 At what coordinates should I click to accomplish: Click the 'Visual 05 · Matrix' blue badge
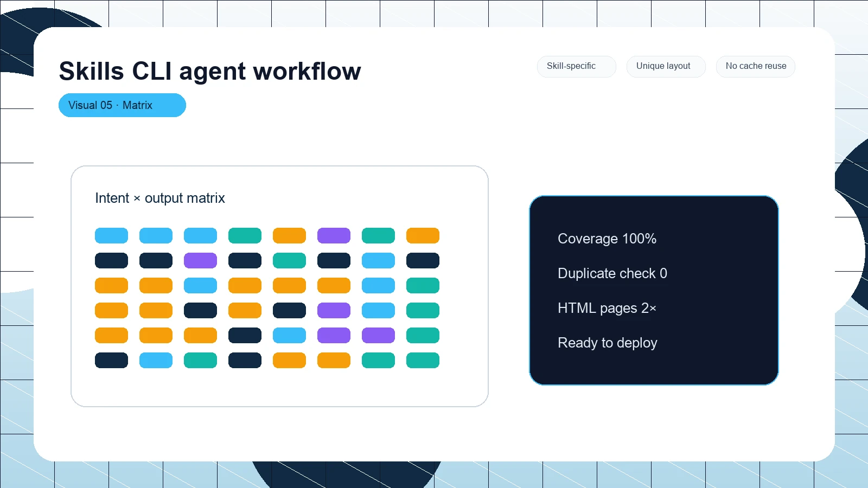pos(122,105)
